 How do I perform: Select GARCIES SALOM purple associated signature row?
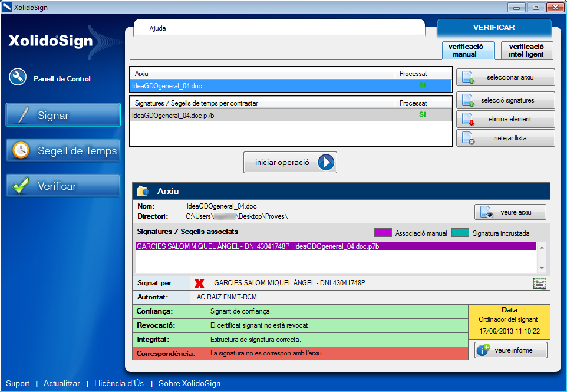(x=336, y=246)
